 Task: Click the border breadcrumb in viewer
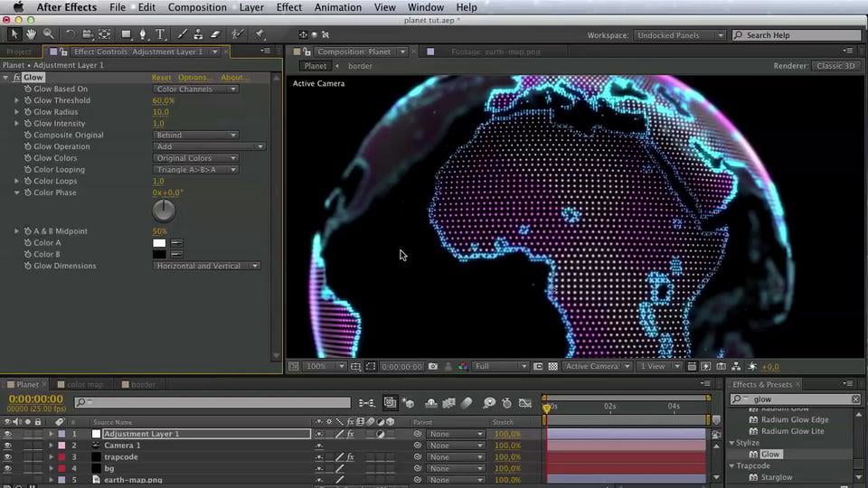point(360,66)
